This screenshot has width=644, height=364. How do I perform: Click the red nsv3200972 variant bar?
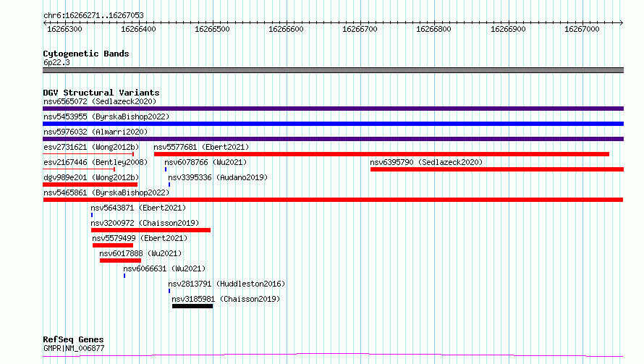tap(151, 230)
